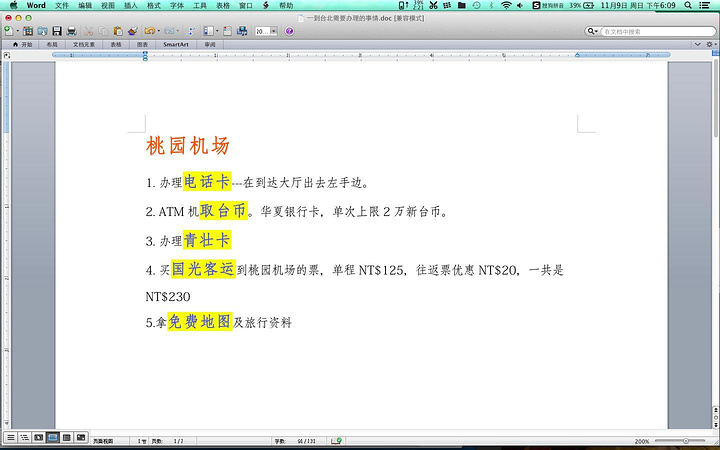This screenshot has width=720, height=450.
Task: Toggle the spelling check status icon
Action: [337, 440]
